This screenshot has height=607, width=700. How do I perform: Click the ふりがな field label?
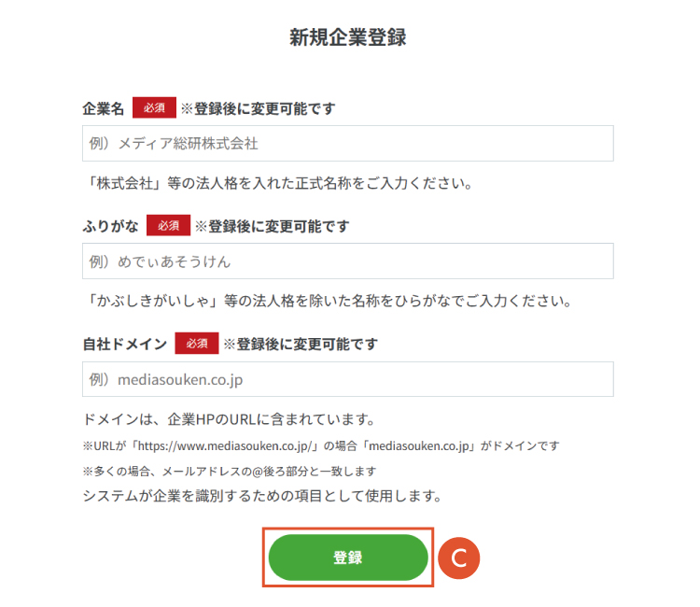point(110,227)
